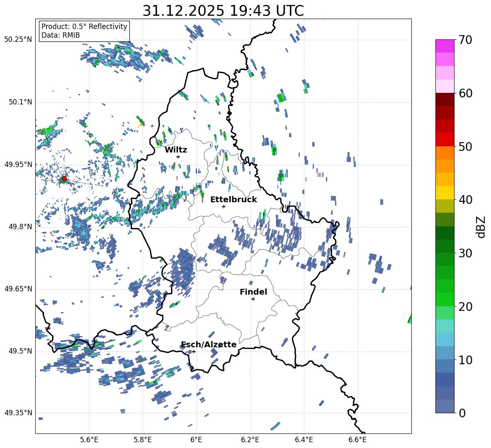This screenshot has height=448, width=491.
Task: Click the 50 tick on colorbar
Action: [465, 146]
